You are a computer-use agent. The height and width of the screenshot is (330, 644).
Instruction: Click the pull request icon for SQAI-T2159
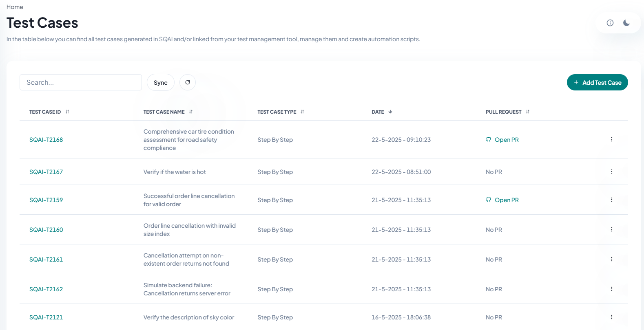point(489,200)
